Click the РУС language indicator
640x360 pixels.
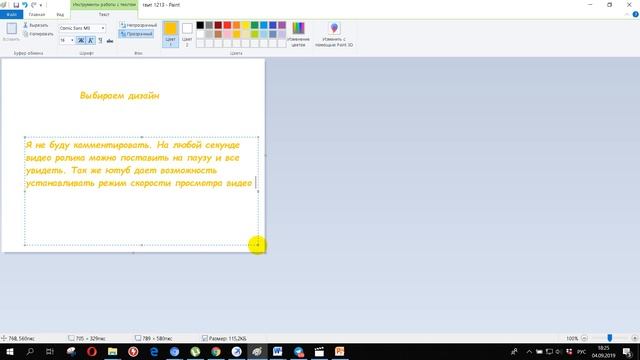coord(581,351)
